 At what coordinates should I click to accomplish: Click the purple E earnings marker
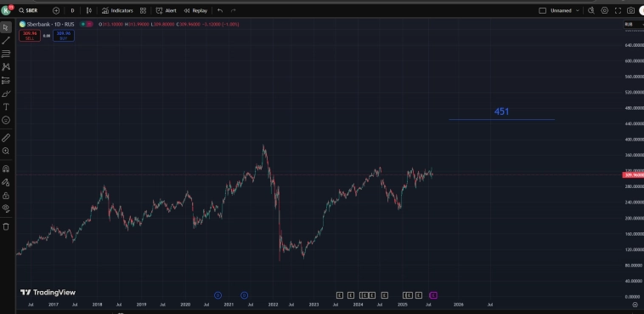tap(433, 295)
